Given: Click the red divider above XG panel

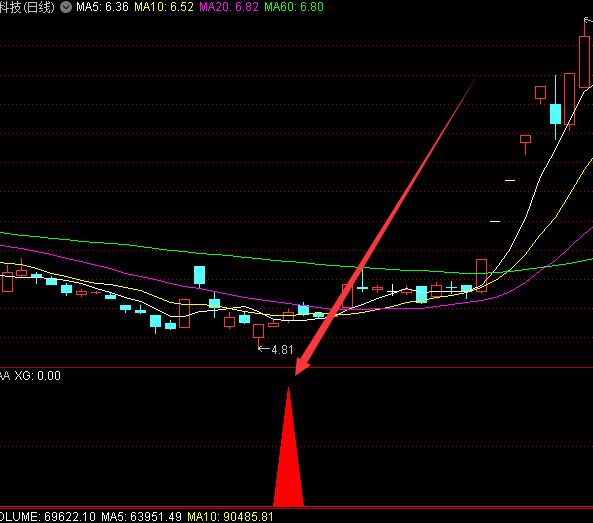Looking at the screenshot, I should tap(296, 367).
